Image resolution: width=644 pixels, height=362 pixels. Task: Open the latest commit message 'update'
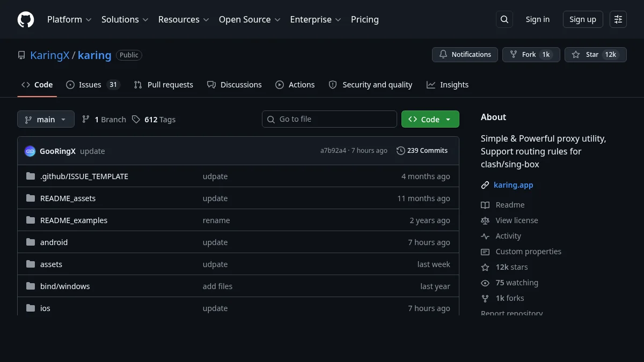click(x=92, y=151)
